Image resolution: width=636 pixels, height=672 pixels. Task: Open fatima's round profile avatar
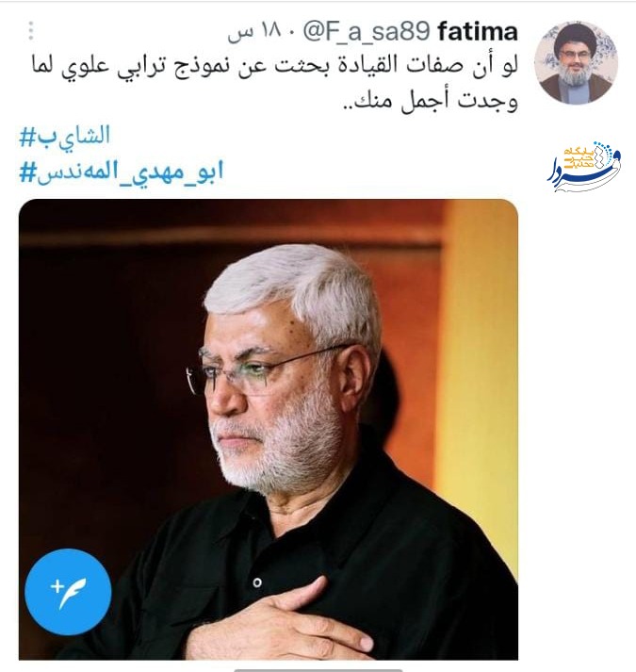pos(577,62)
